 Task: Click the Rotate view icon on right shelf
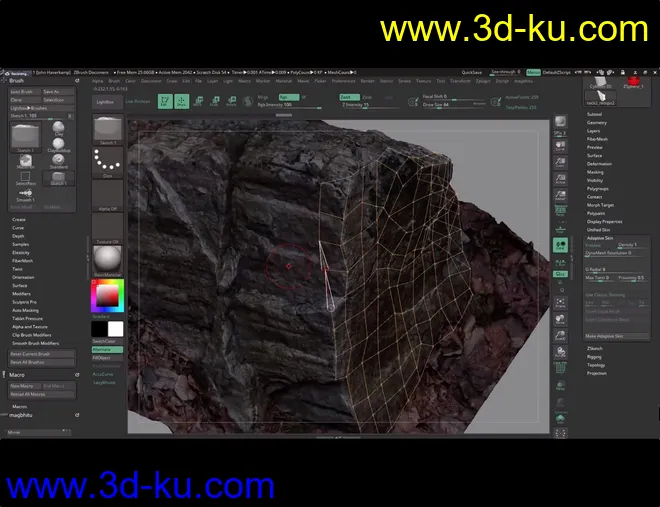pos(560,352)
